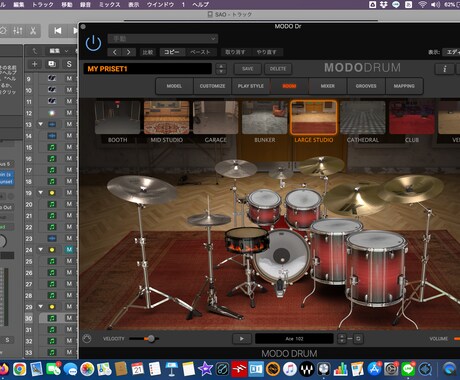460x380 pixels.
Task: Mute track 15
Action: 69,147
